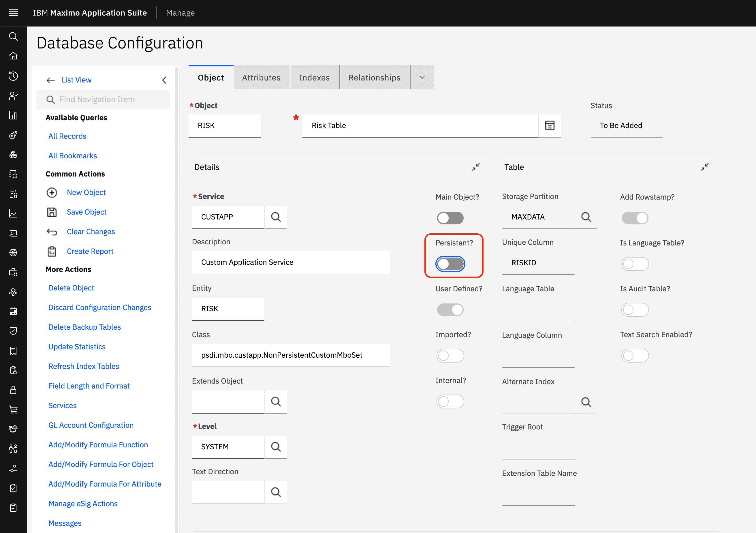Open GL Account Configuration
Screen dimensions: 756x533
[91, 425]
